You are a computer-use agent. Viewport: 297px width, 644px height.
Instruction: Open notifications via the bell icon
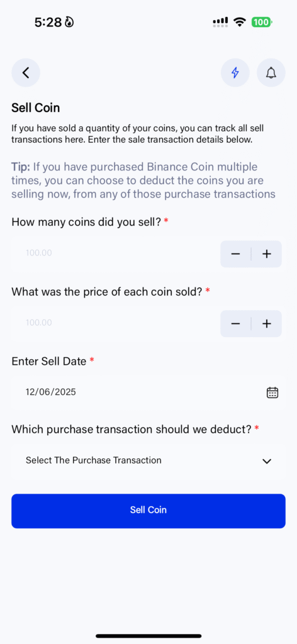coord(271,73)
